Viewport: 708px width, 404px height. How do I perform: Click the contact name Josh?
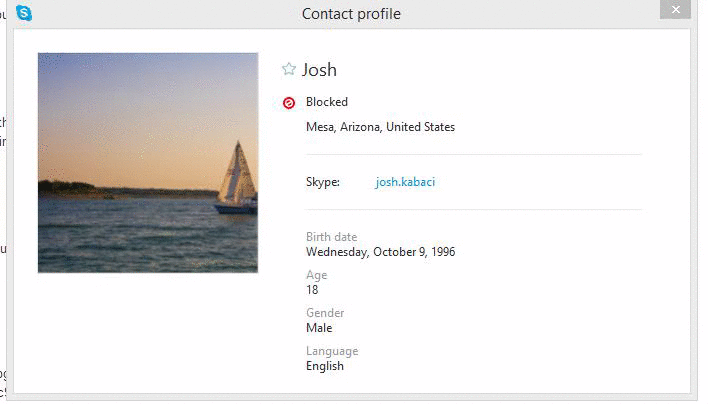point(319,70)
